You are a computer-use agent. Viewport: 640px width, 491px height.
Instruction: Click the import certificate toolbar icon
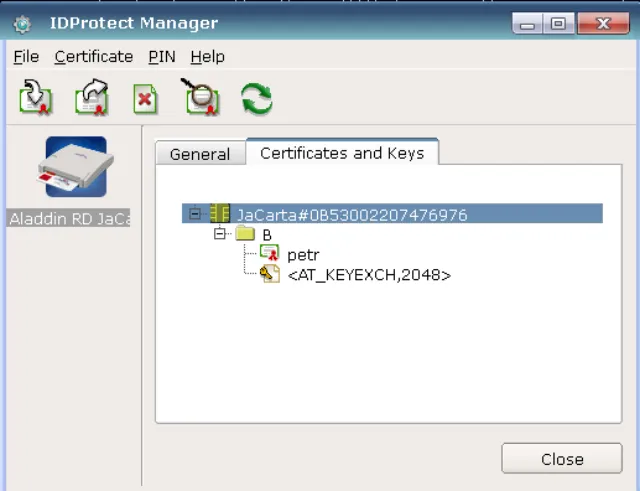click(x=36, y=98)
